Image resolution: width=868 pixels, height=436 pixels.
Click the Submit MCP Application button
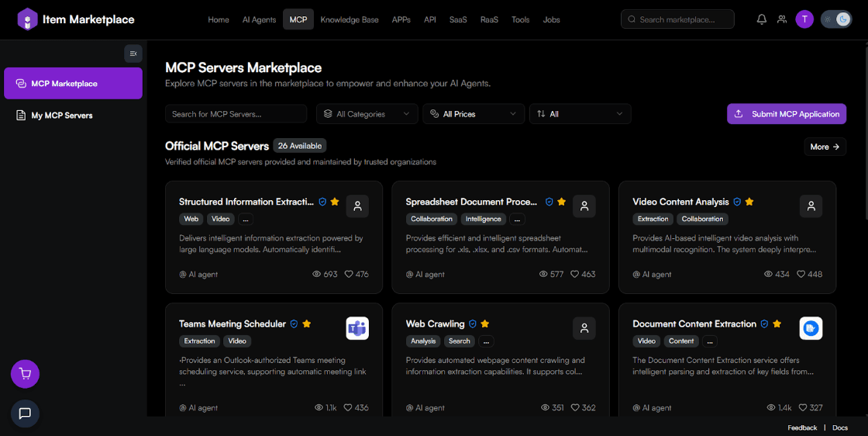(786, 114)
